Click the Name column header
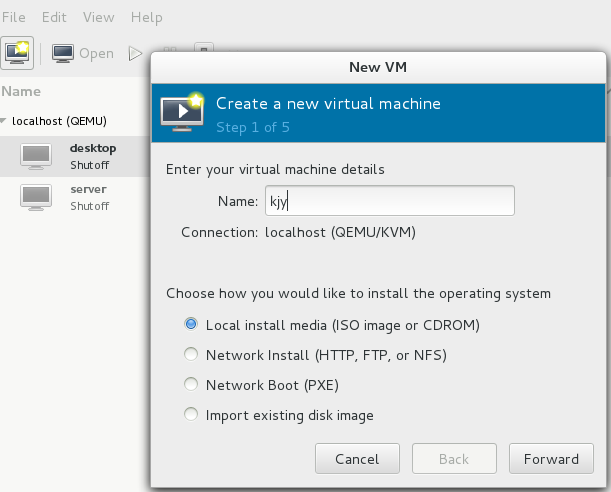The image size is (611, 492). pyautogui.click(x=21, y=91)
